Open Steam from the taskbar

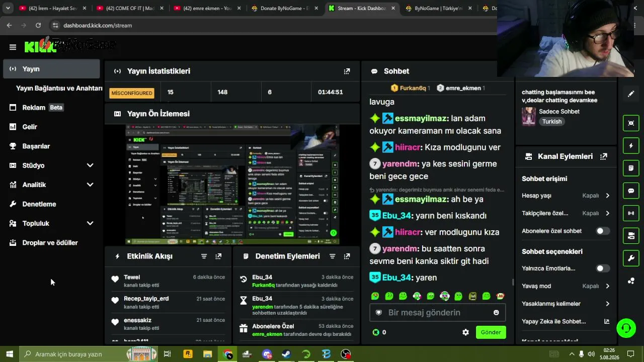(286, 354)
